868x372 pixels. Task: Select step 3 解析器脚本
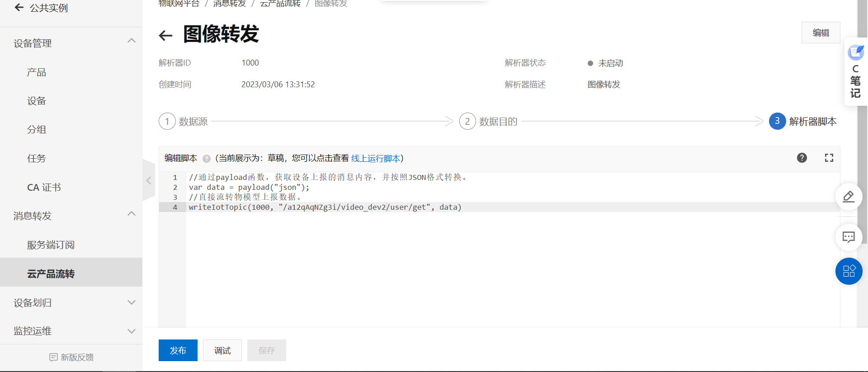(x=803, y=121)
